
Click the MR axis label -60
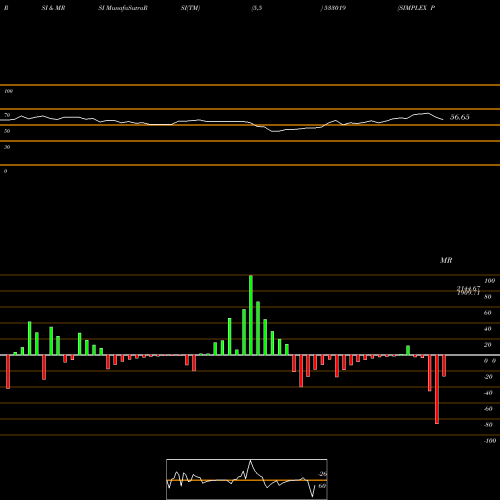(488, 409)
